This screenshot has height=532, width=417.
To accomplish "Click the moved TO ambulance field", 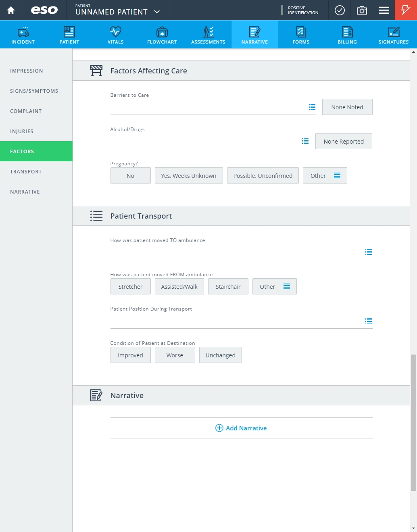I will tap(241, 252).
